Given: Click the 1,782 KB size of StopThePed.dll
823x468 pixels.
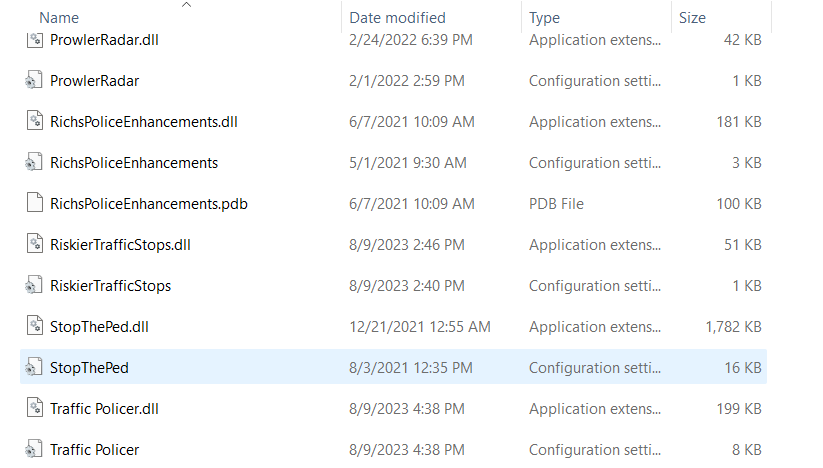Looking at the screenshot, I should coord(733,327).
